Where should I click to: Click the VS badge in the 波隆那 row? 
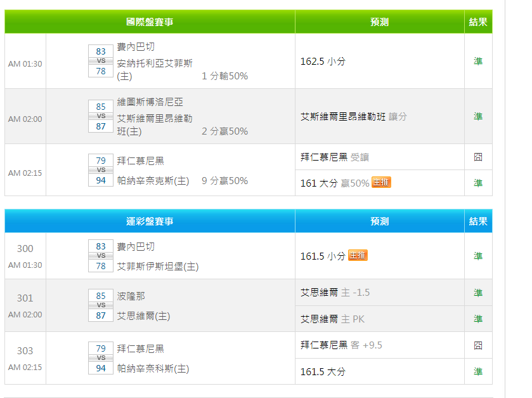101,305
